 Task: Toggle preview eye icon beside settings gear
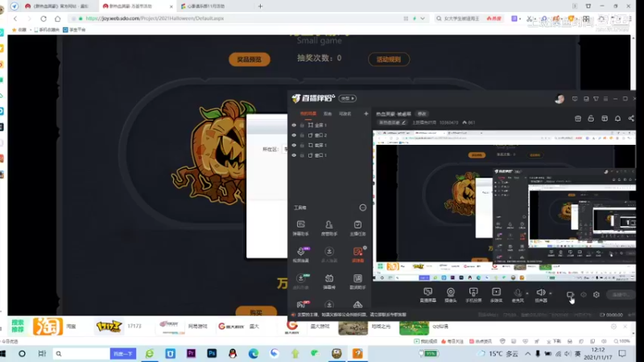point(584,294)
